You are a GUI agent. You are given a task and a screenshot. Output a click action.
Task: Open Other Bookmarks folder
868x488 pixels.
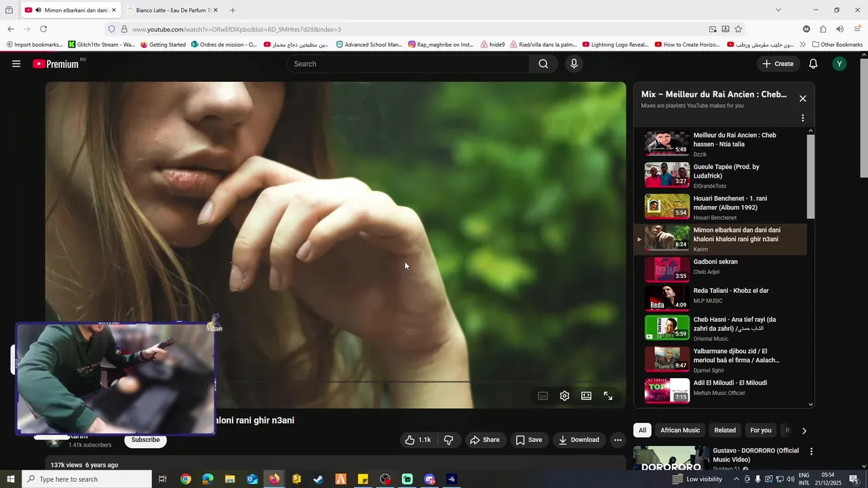[837, 45]
